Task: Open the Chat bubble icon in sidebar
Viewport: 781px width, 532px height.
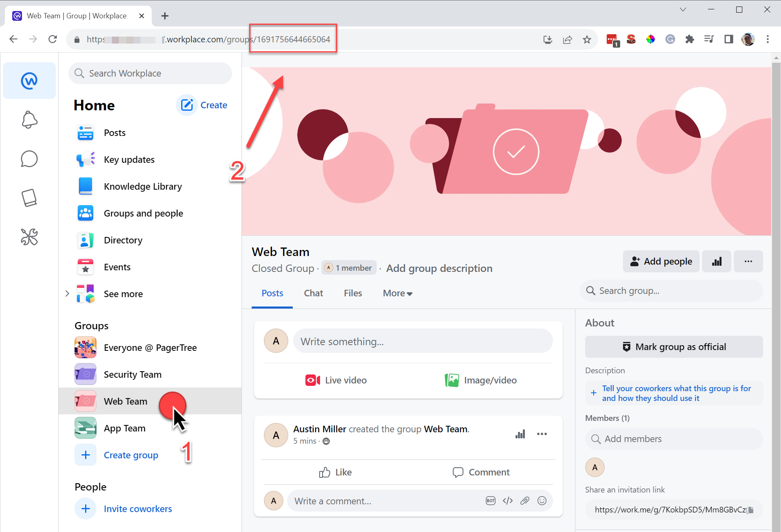Action: pyautogui.click(x=29, y=159)
